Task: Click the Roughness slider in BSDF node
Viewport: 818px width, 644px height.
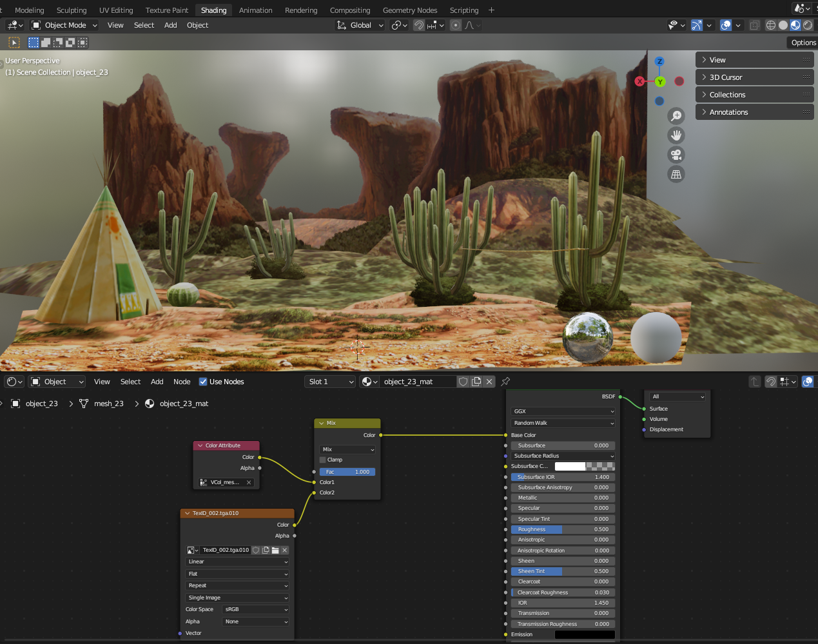Action: coord(563,529)
